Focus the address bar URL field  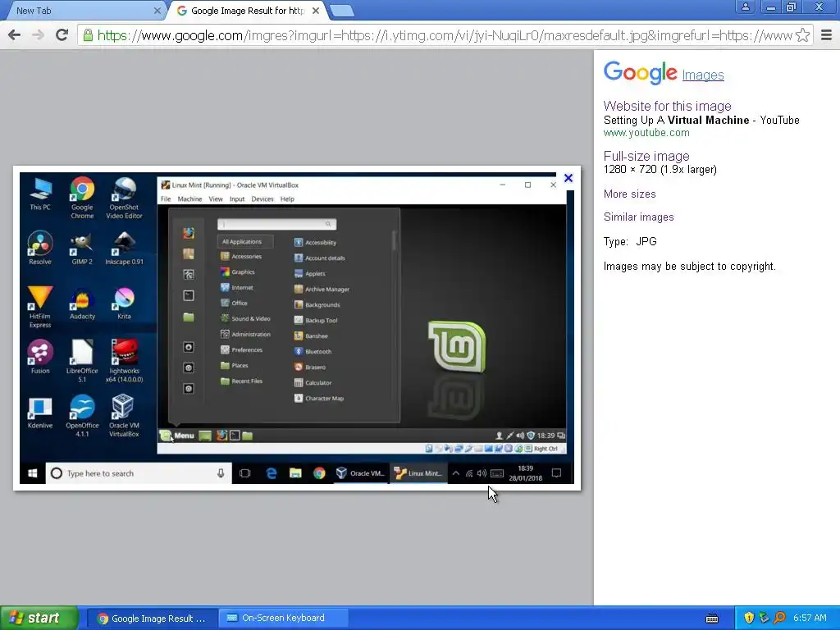click(x=445, y=35)
